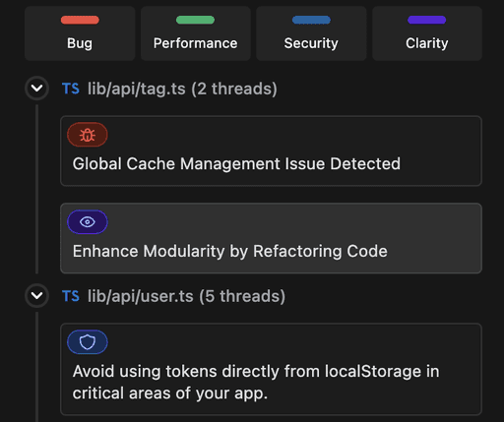Collapse the lib/api/user.ts thread group
Image resolution: width=504 pixels, height=422 pixels.
coord(37,296)
